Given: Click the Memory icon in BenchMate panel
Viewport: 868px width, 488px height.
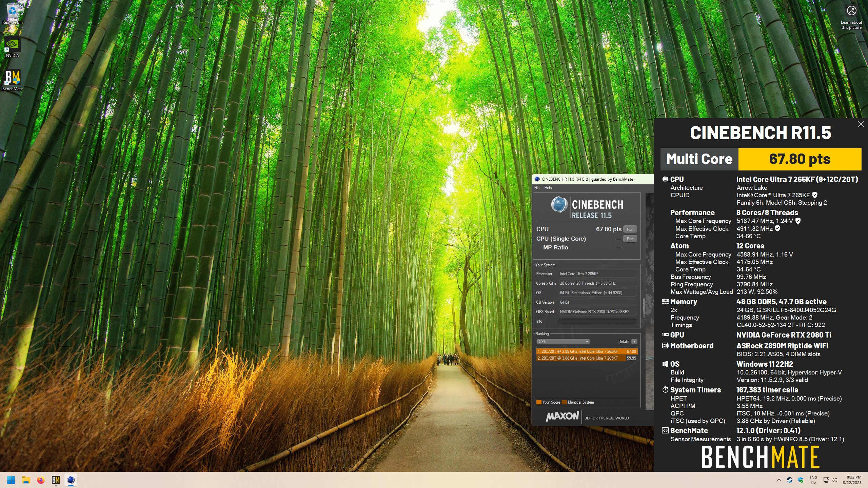Looking at the screenshot, I should click(x=665, y=301).
